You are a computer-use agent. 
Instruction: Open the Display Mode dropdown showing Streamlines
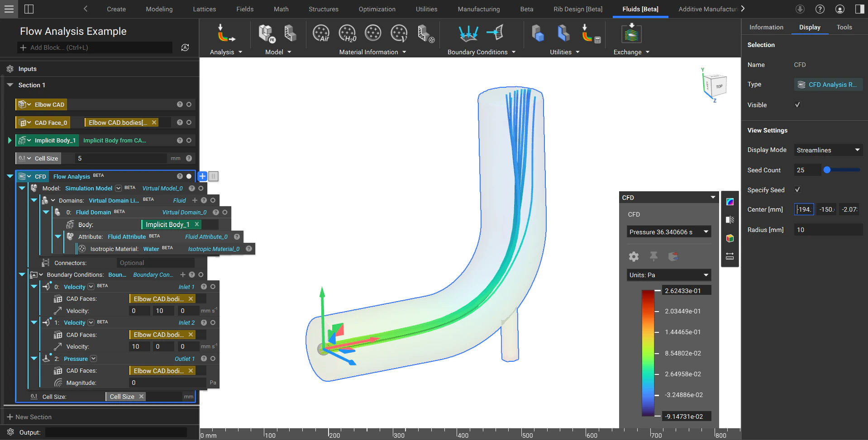click(828, 150)
